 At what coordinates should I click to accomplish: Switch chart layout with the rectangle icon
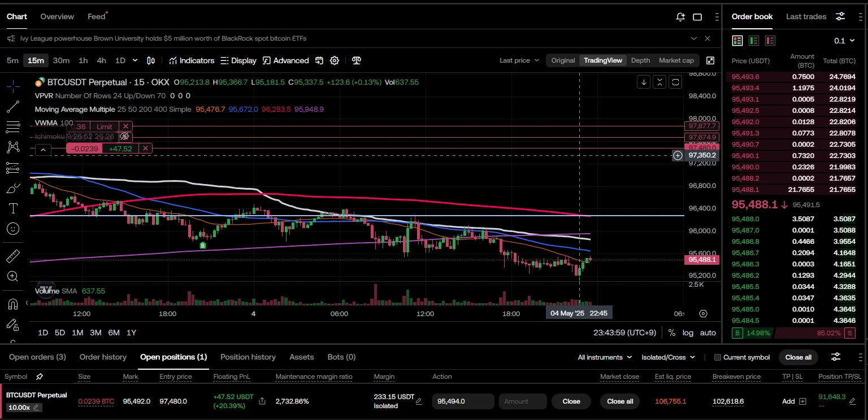point(697,17)
